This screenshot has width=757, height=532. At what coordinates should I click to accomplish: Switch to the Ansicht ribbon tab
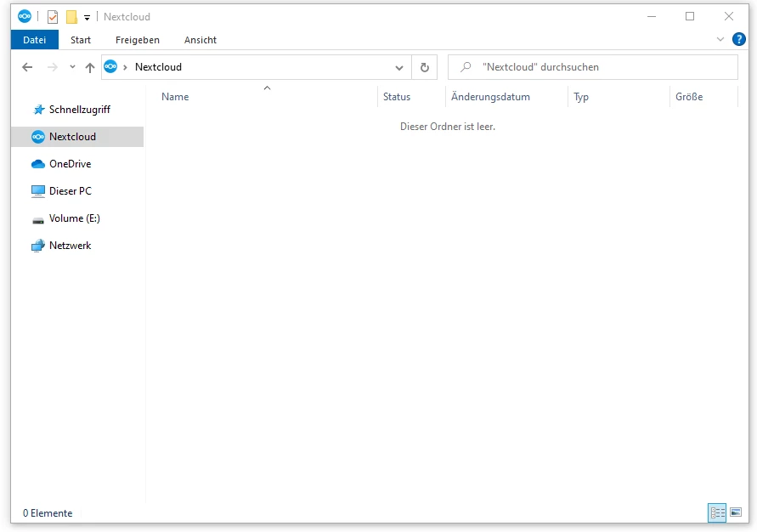pos(201,40)
